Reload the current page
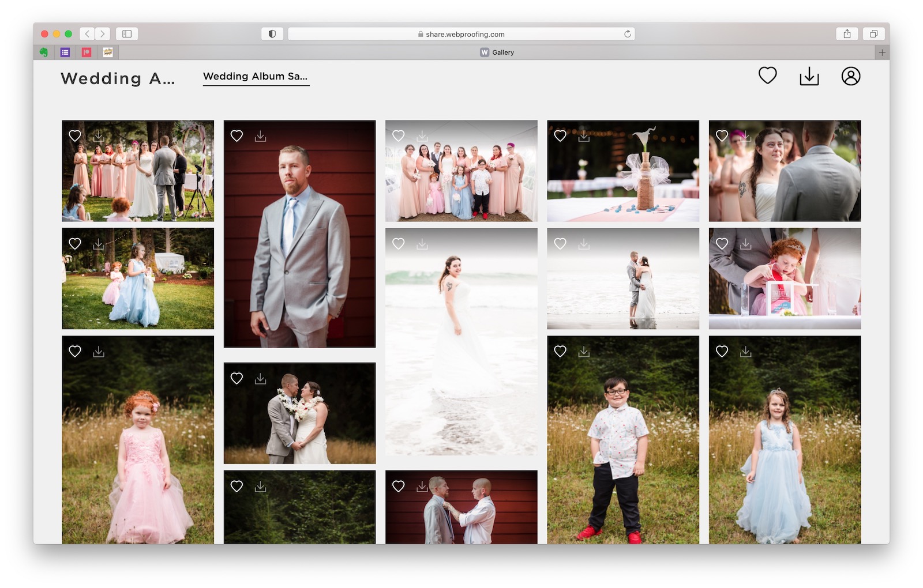923x588 pixels. coord(627,33)
